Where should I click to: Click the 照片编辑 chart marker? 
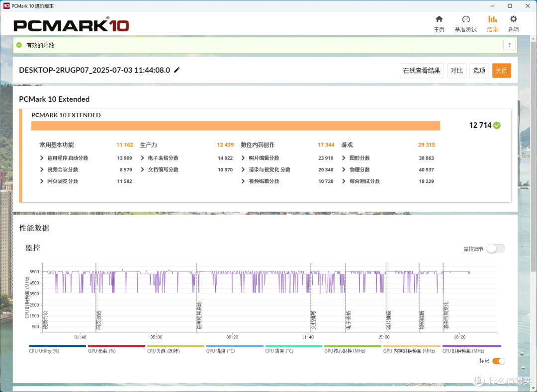pos(389,320)
